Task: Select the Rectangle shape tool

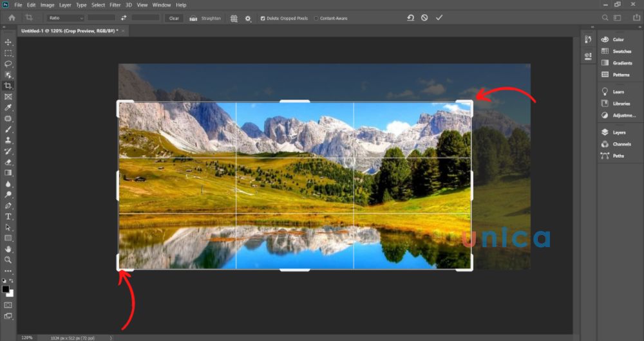Action: tap(8, 238)
